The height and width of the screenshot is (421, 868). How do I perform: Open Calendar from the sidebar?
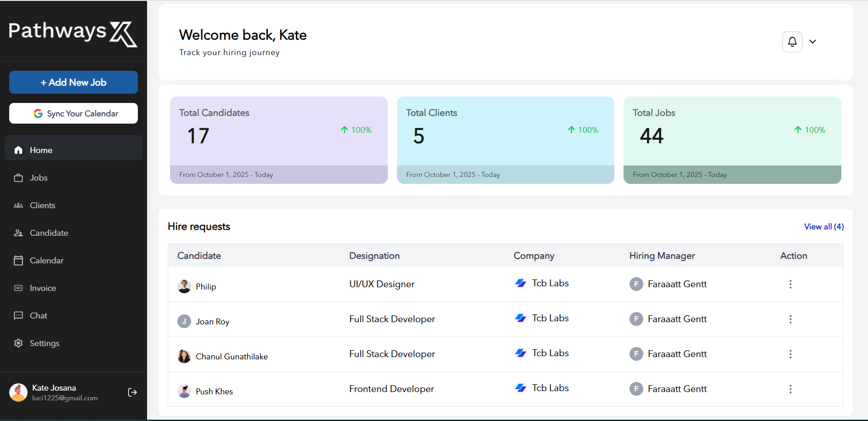click(x=74, y=261)
